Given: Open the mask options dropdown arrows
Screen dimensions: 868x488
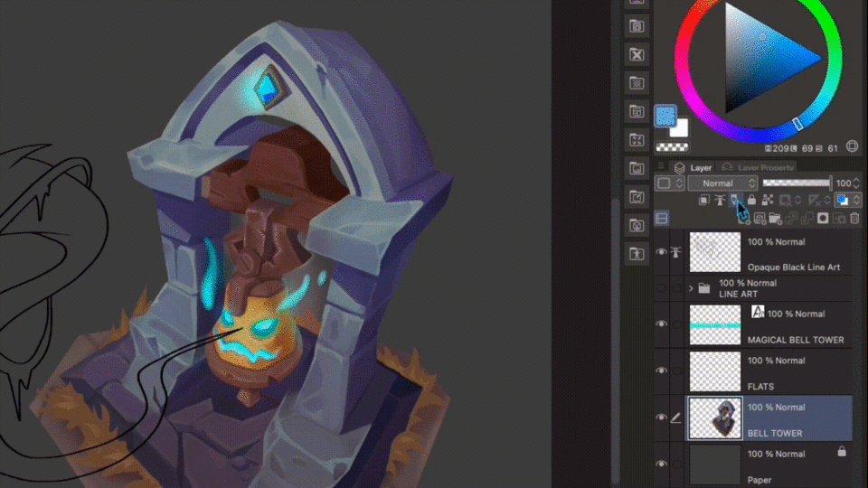Looking at the screenshot, I should (x=798, y=201).
